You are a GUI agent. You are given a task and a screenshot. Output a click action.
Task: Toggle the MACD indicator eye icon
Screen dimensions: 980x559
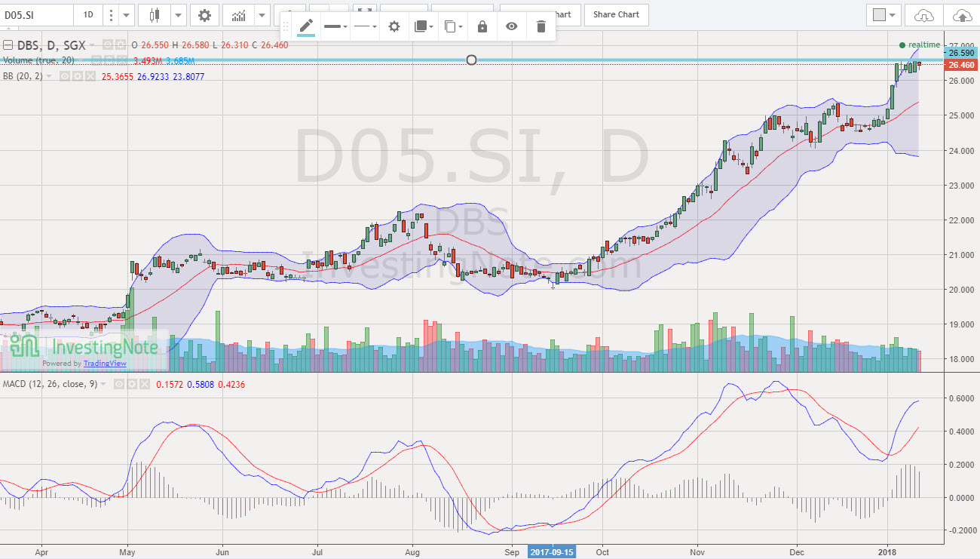(x=119, y=383)
